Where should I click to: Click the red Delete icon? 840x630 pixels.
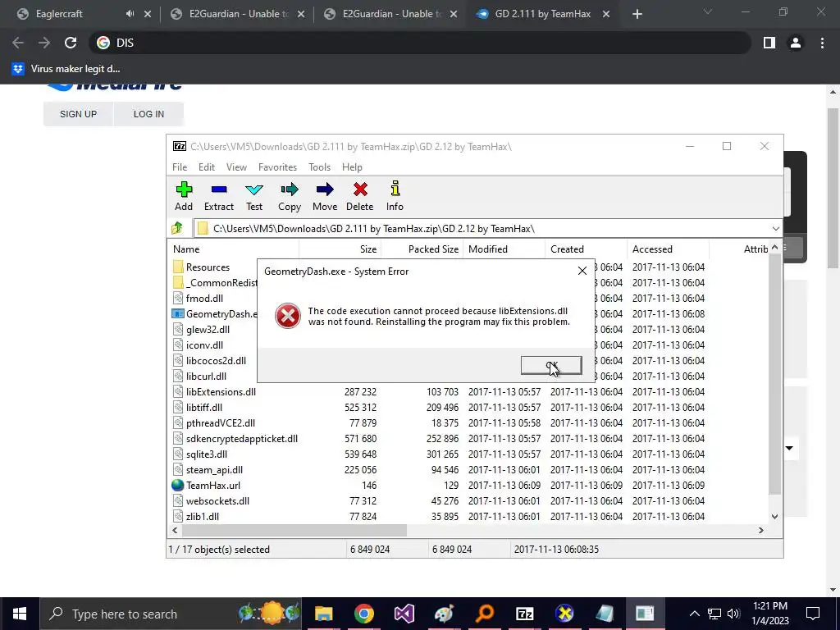pos(359,196)
